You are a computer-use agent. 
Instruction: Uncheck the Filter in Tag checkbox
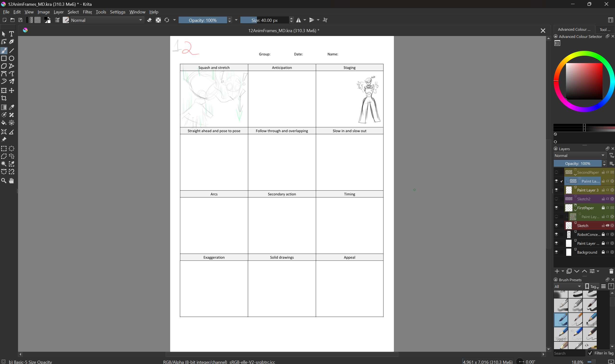tap(590, 353)
